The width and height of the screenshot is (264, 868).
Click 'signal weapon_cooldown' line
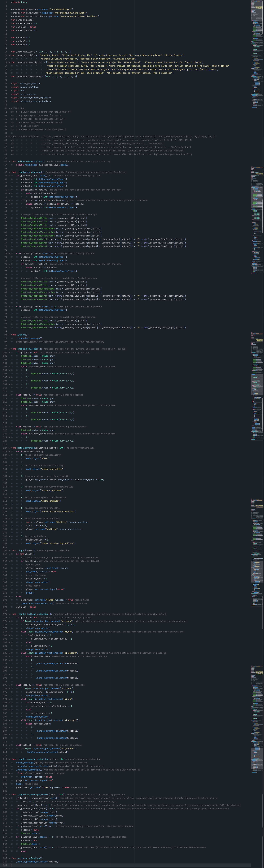[25, 87]
